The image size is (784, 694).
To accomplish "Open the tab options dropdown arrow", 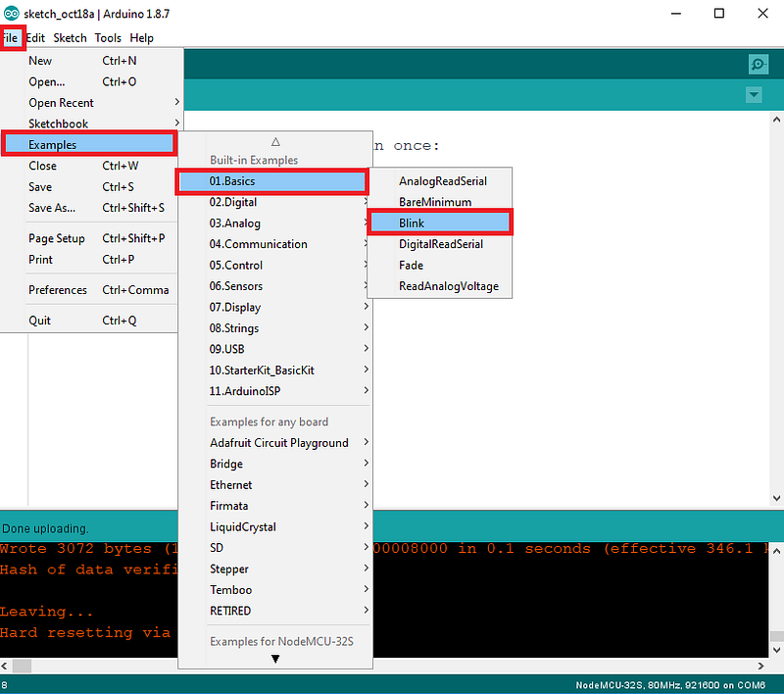I will click(754, 94).
